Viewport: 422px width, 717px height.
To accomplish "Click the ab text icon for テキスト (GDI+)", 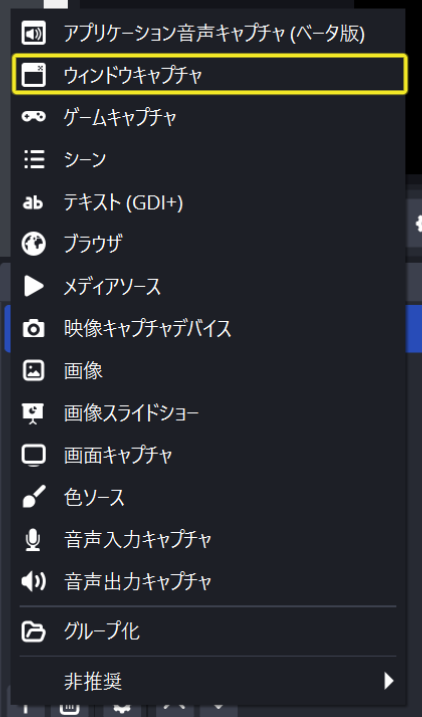I will (33, 202).
